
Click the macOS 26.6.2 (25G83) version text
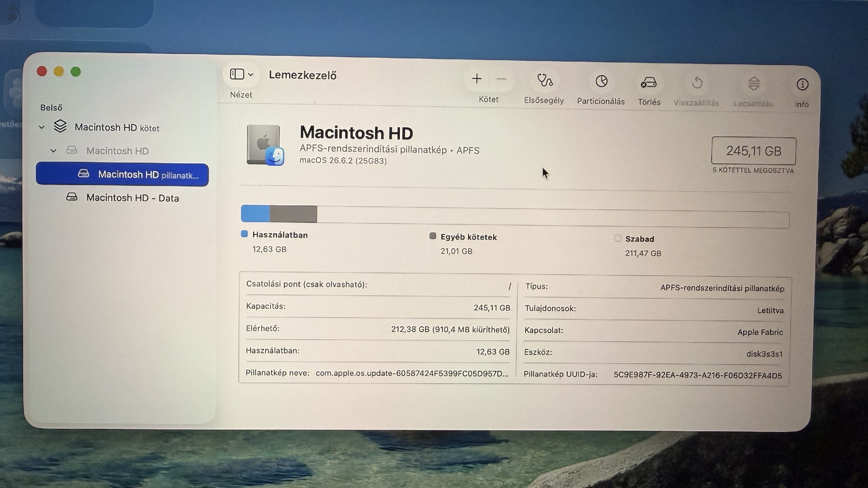[x=343, y=160]
